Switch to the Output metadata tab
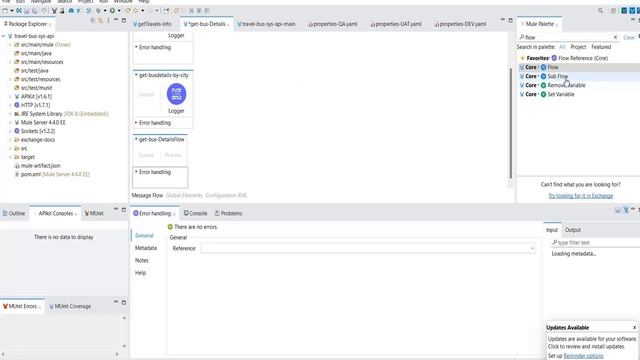This screenshot has width=640, height=360. [573, 230]
